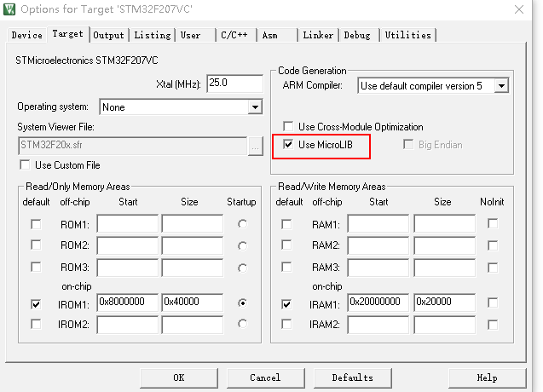This screenshot has width=543, height=392.
Task: Click the ROM2 Start field
Action: click(128, 245)
